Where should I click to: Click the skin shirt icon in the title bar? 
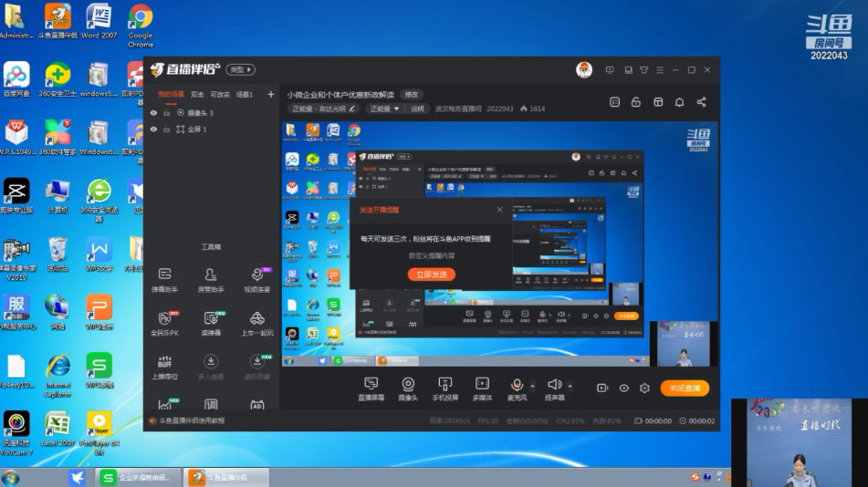click(643, 69)
